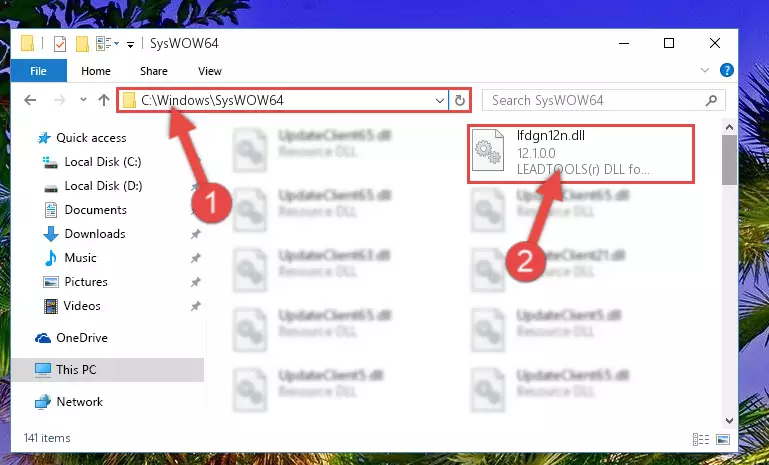Expand the ribbon with the chevron

(705, 70)
